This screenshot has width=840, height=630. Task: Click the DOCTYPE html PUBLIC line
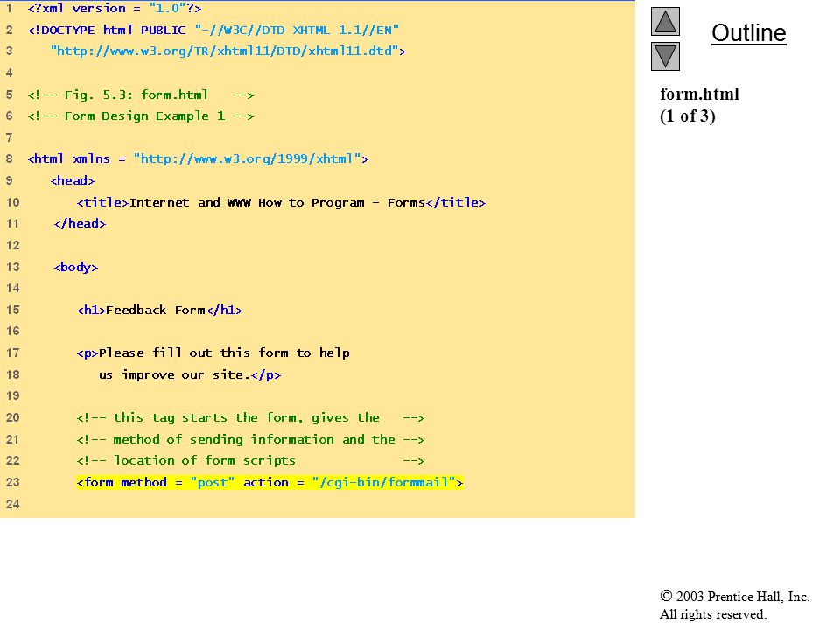coord(213,30)
